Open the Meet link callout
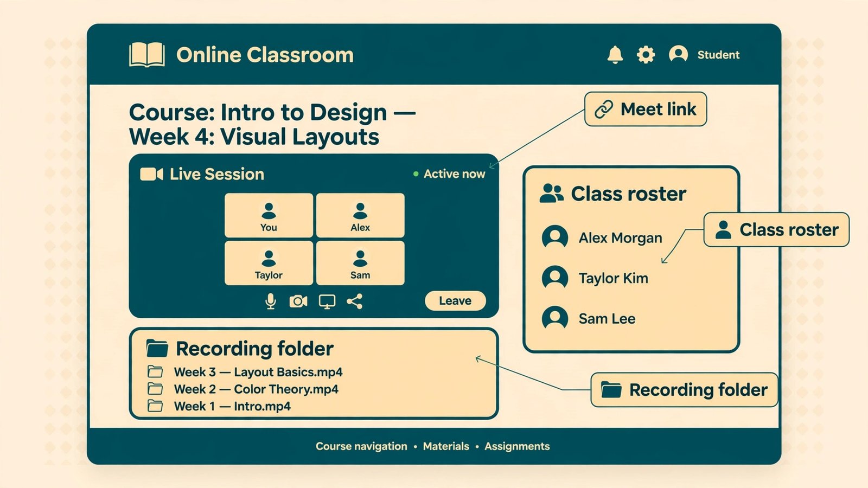The height and width of the screenshot is (488, 868). [646, 109]
